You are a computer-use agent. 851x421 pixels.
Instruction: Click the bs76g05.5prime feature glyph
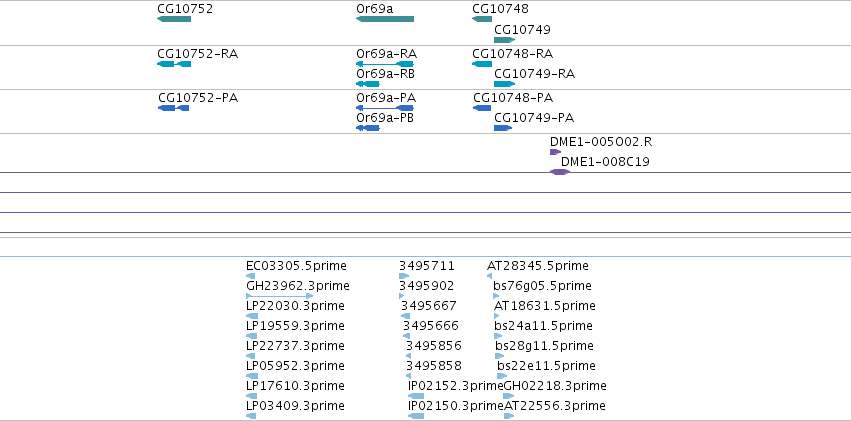496,296
